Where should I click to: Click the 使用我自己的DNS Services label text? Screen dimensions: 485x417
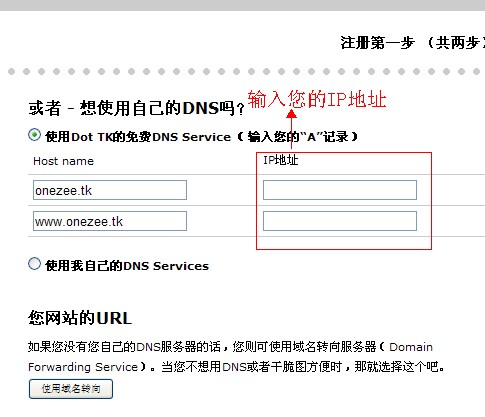[127, 266]
